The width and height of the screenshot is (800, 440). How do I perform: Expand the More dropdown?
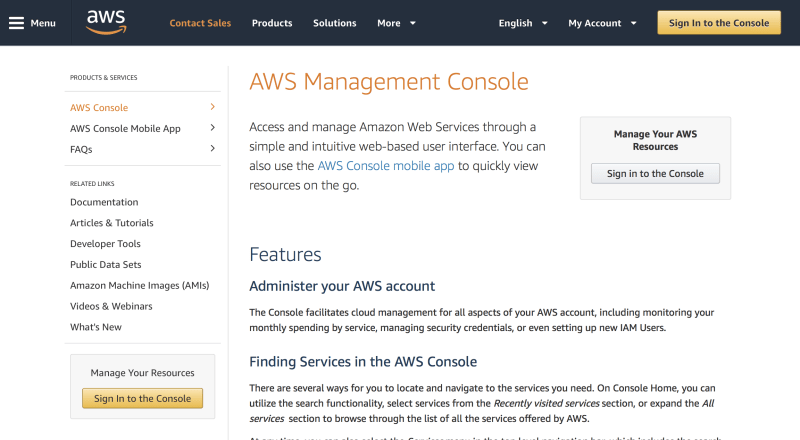tap(397, 23)
